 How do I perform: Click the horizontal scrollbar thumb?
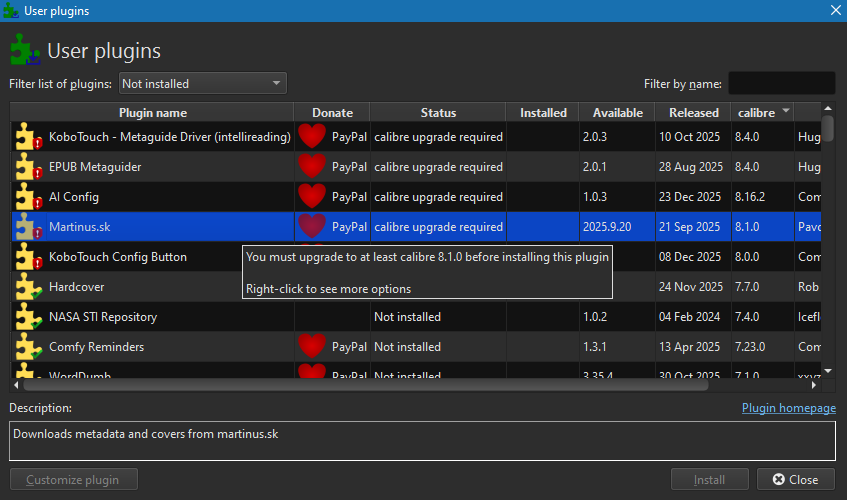pos(366,385)
